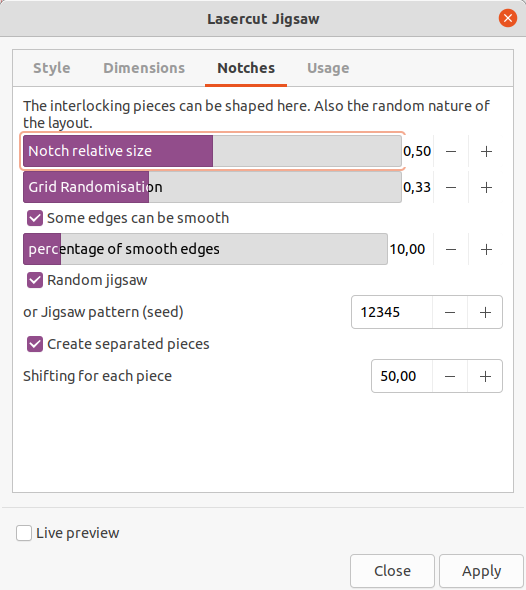The width and height of the screenshot is (526, 590).
Task: Enable the Live preview checkbox
Action: pyautogui.click(x=24, y=533)
